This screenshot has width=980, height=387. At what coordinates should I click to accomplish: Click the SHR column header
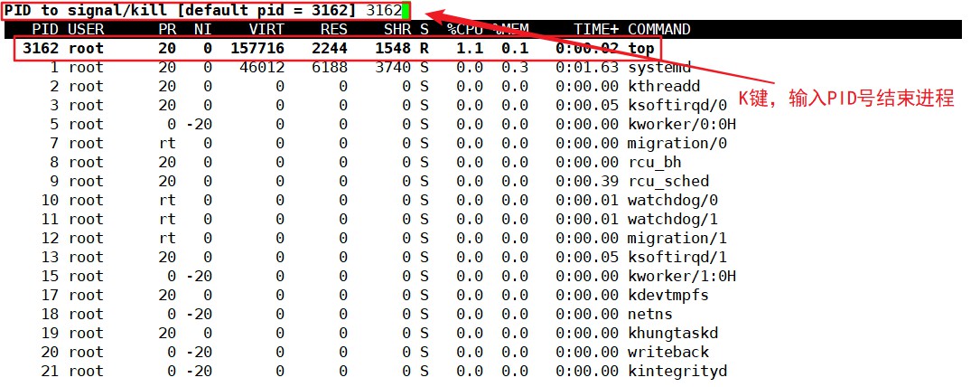(397, 29)
